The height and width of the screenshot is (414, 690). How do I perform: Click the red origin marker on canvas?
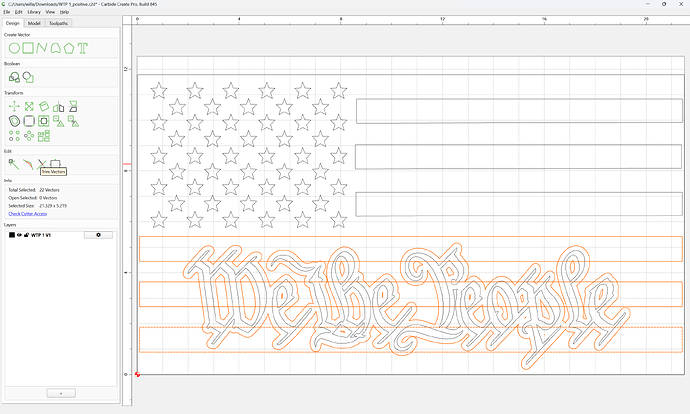tap(137, 374)
